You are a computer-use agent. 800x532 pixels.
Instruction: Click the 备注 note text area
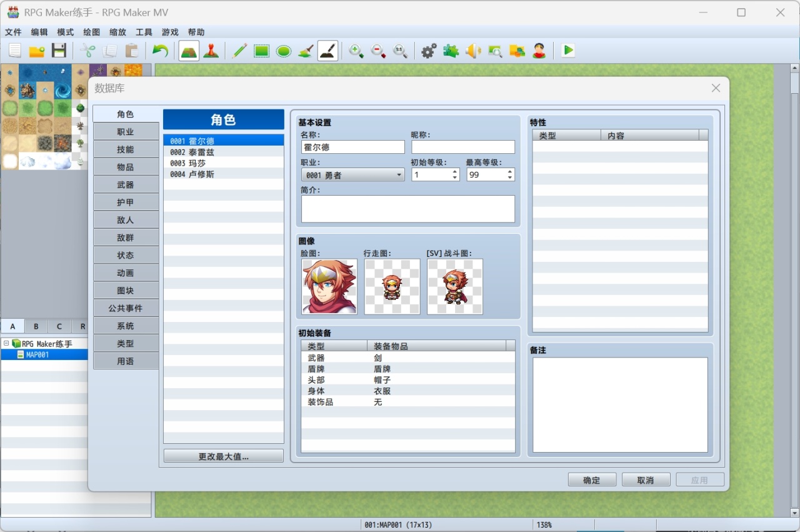pyautogui.click(x=621, y=404)
